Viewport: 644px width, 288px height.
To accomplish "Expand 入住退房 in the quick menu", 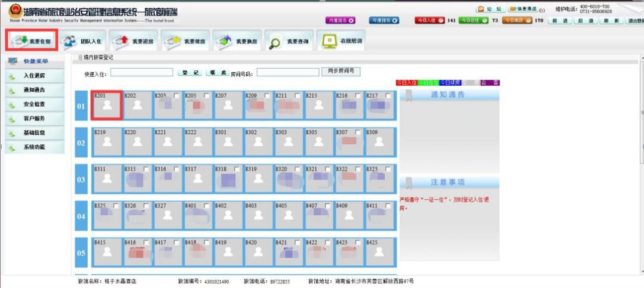I will [x=34, y=76].
